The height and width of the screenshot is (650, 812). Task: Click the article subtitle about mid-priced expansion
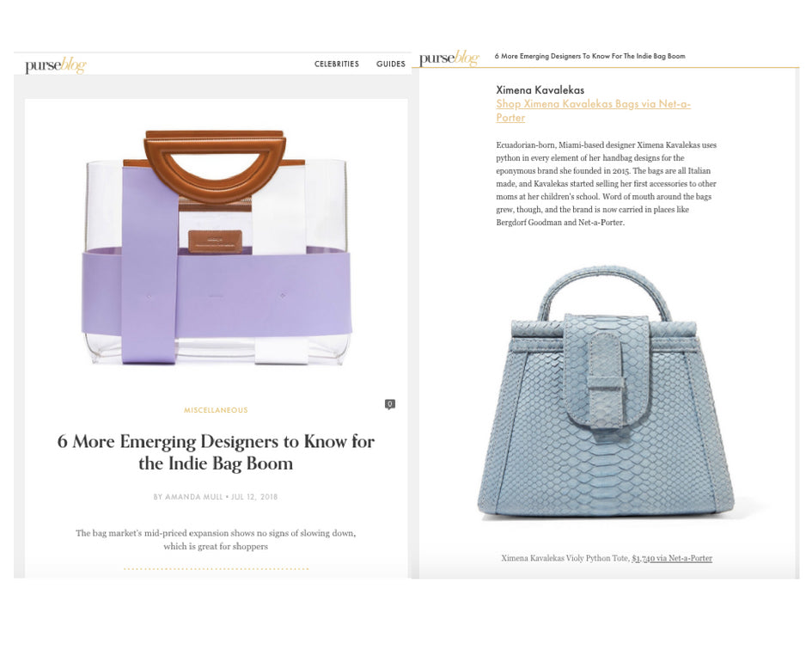point(216,540)
